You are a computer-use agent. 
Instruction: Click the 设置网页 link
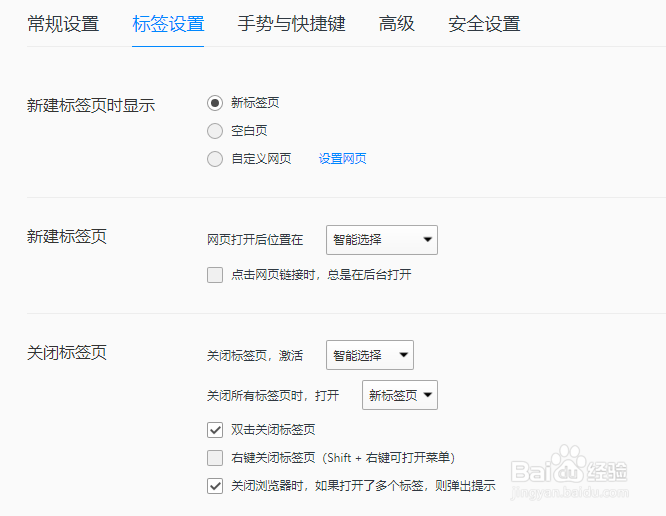pos(342,158)
